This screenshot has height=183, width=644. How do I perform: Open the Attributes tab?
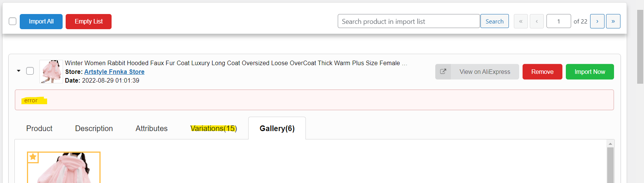151,128
